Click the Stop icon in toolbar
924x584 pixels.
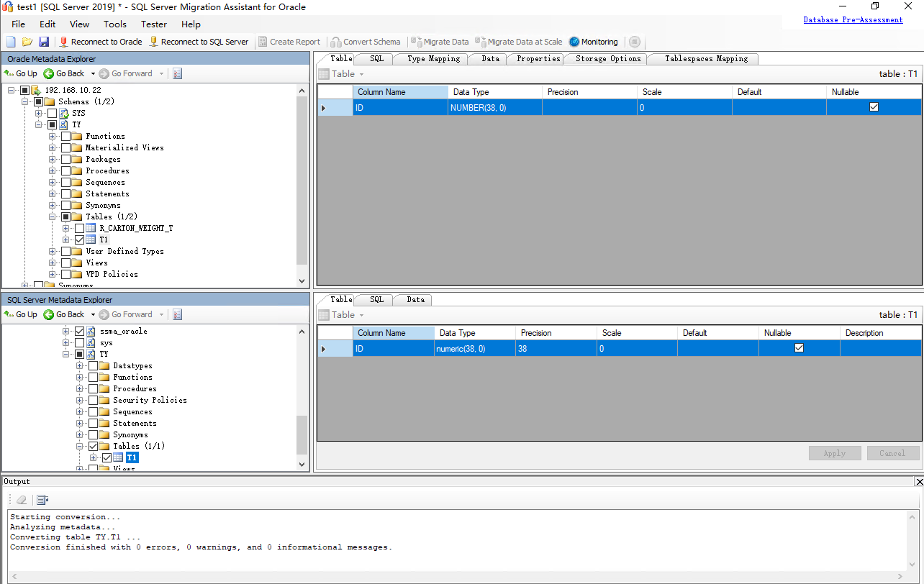point(634,42)
